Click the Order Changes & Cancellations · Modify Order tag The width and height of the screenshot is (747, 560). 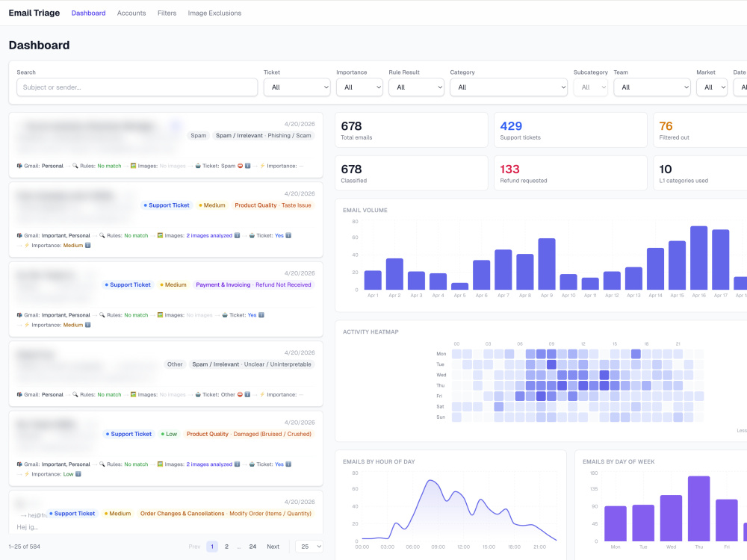(226, 514)
